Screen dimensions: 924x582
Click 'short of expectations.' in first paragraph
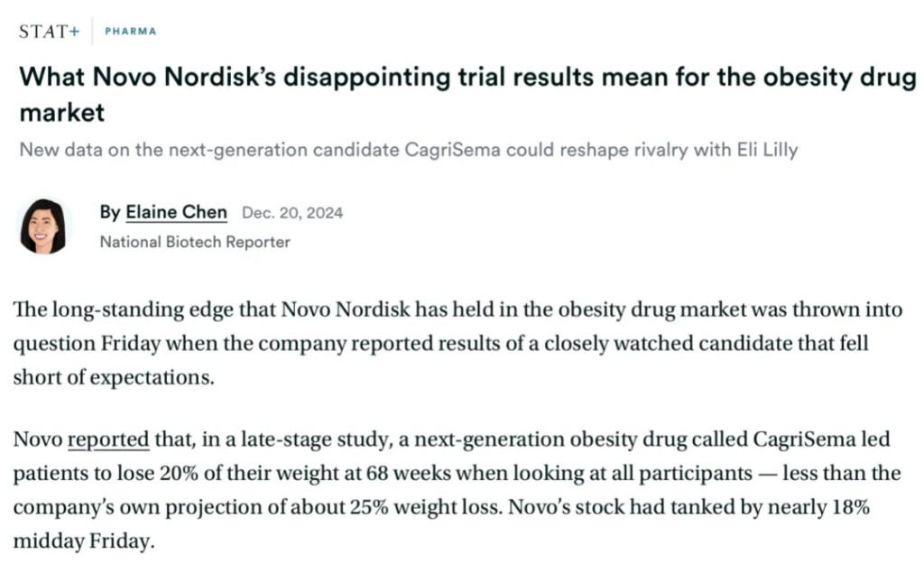pos(114,377)
